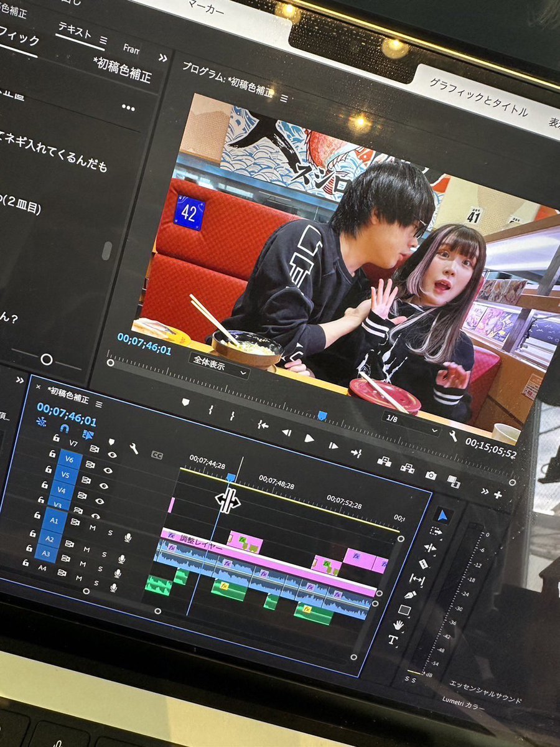Toggle sync lock on V5 track
The height and width of the screenshot is (747, 560).
[85, 481]
